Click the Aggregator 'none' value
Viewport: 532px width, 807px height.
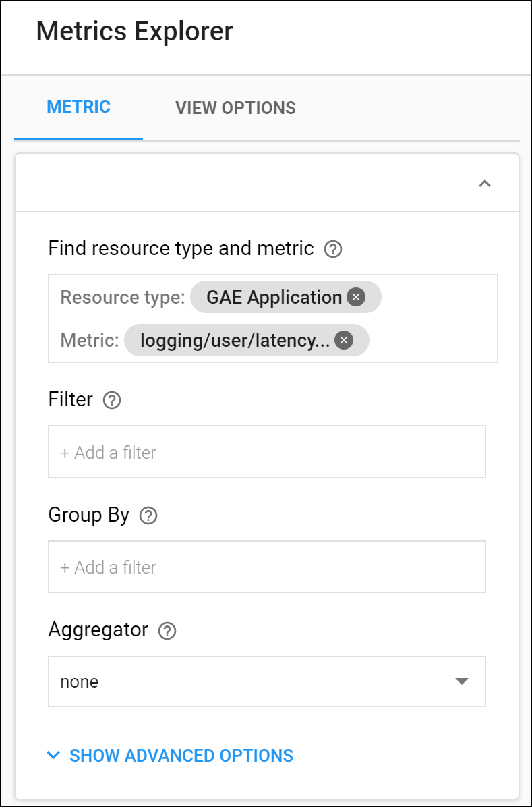(x=80, y=681)
